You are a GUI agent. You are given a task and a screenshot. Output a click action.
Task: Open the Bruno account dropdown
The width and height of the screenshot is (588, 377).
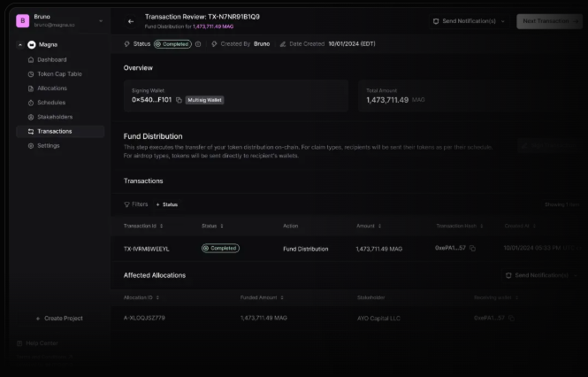(x=100, y=20)
